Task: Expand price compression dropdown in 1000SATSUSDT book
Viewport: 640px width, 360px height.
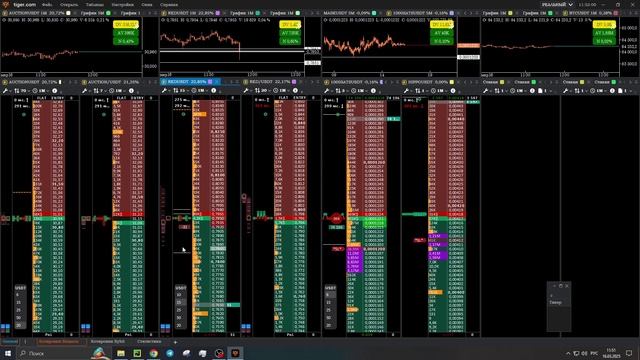Action: coord(341,91)
